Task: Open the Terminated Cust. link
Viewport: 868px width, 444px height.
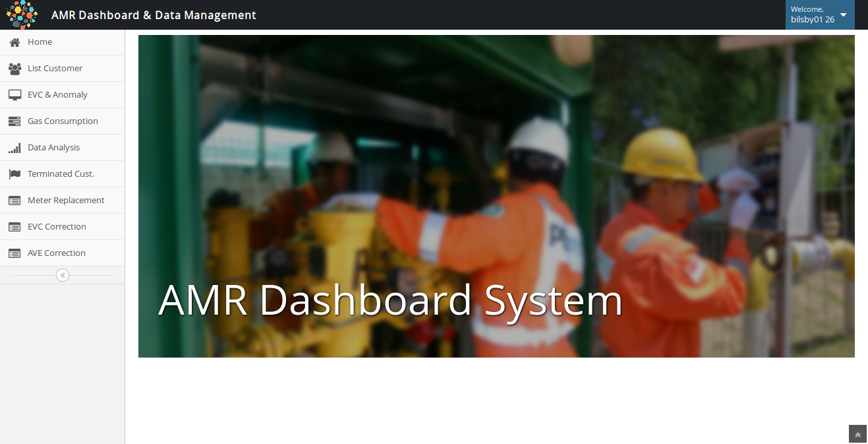Action: [x=61, y=174]
